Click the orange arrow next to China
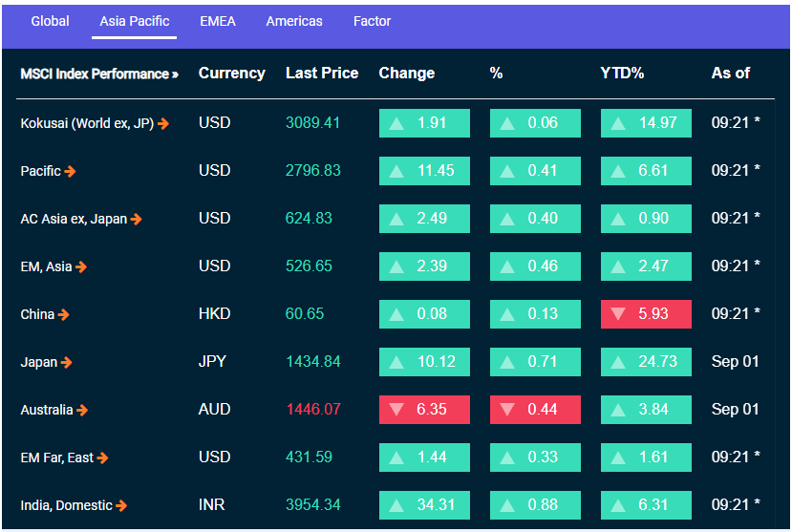Viewport: 792px width, 532px height. click(x=64, y=314)
